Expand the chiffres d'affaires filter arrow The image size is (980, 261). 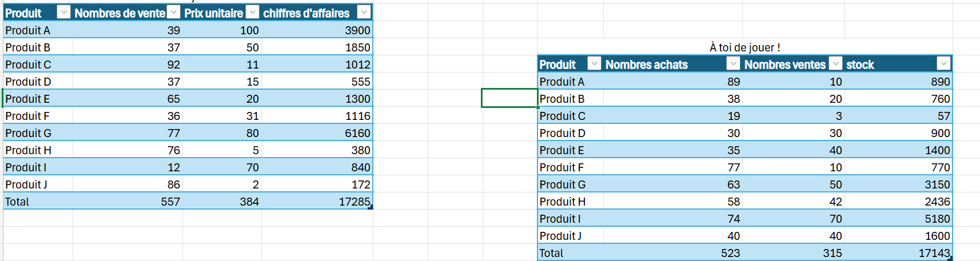[364, 13]
